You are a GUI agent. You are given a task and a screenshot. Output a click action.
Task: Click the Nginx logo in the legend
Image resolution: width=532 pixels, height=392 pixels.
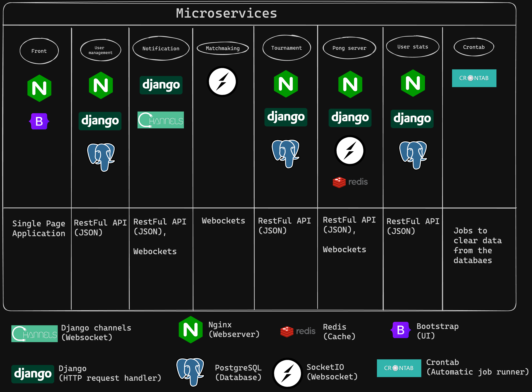(190, 330)
